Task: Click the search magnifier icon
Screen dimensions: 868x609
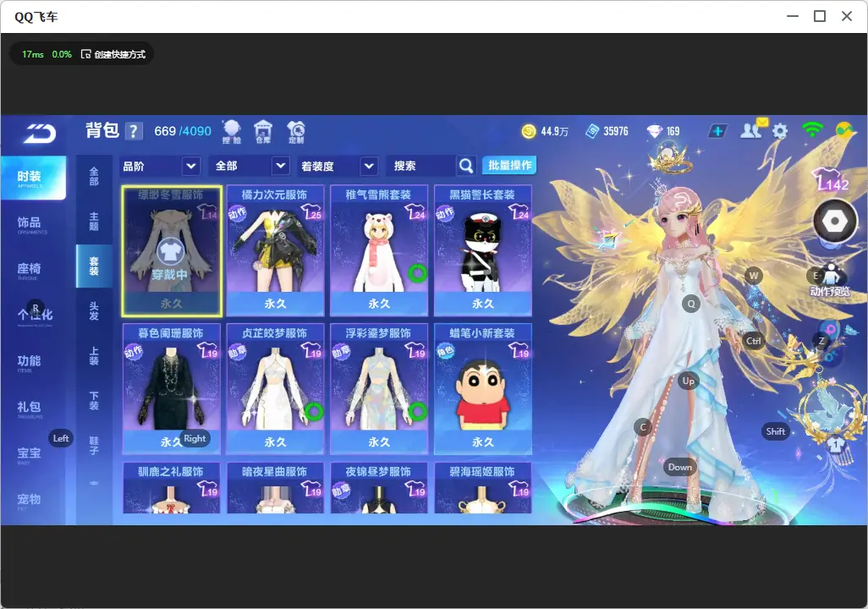Action: [x=466, y=166]
